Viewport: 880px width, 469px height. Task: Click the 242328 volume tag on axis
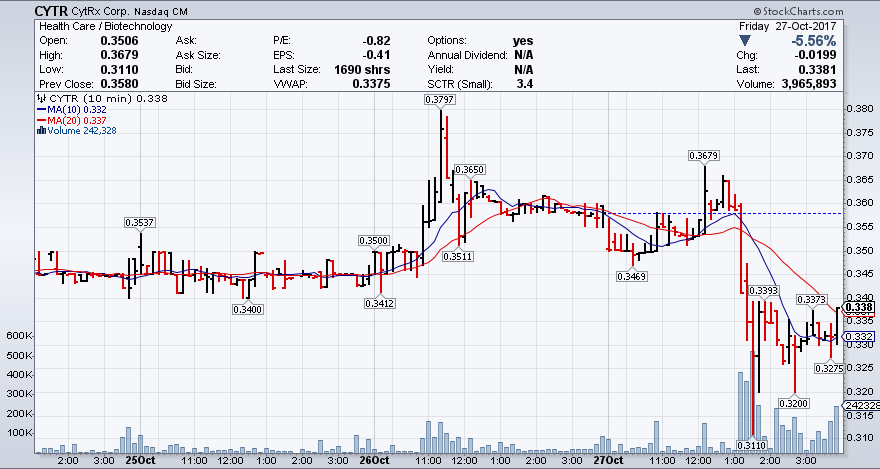[860, 405]
